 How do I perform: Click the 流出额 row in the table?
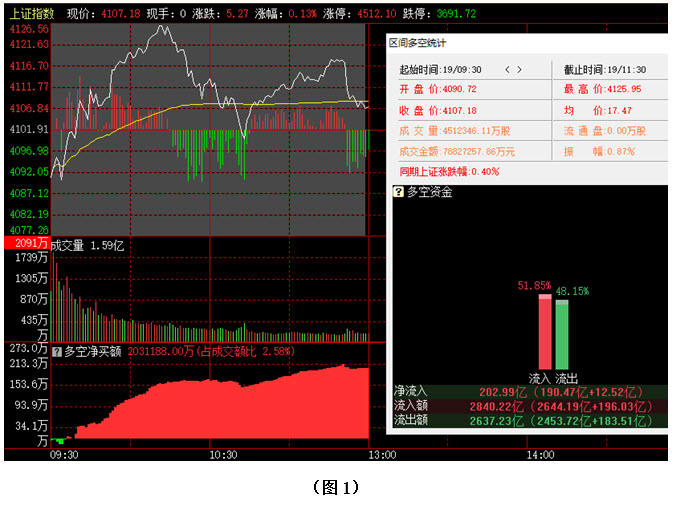[526, 421]
